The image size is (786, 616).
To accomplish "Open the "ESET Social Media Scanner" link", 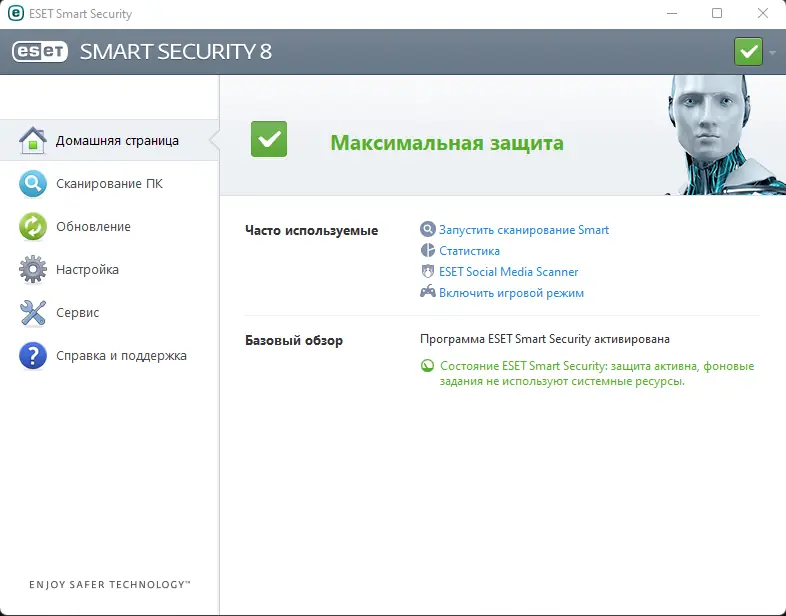I will (x=509, y=272).
